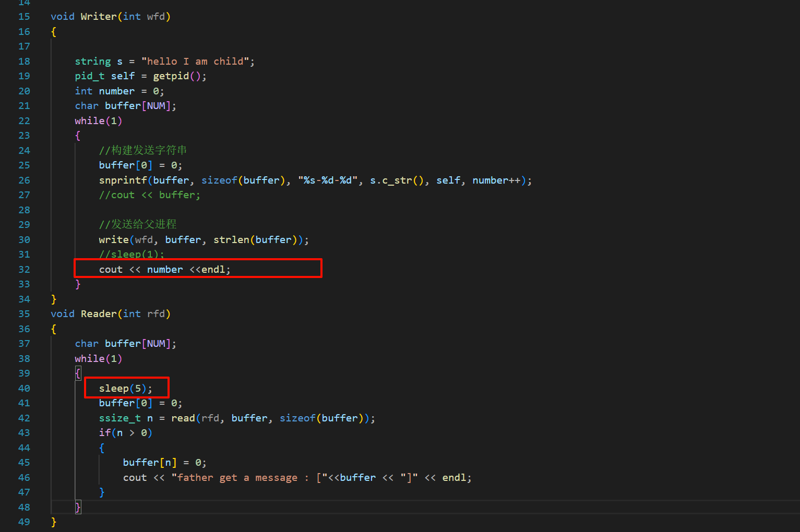Click 'int number = 0;' declaration
The width and height of the screenshot is (800, 532).
click(x=120, y=91)
